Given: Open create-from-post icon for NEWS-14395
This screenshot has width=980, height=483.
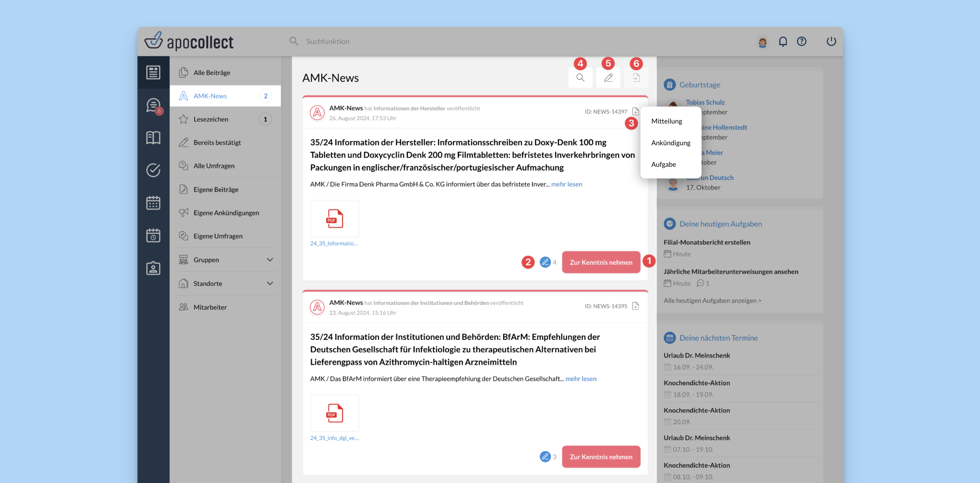Looking at the screenshot, I should [635, 306].
